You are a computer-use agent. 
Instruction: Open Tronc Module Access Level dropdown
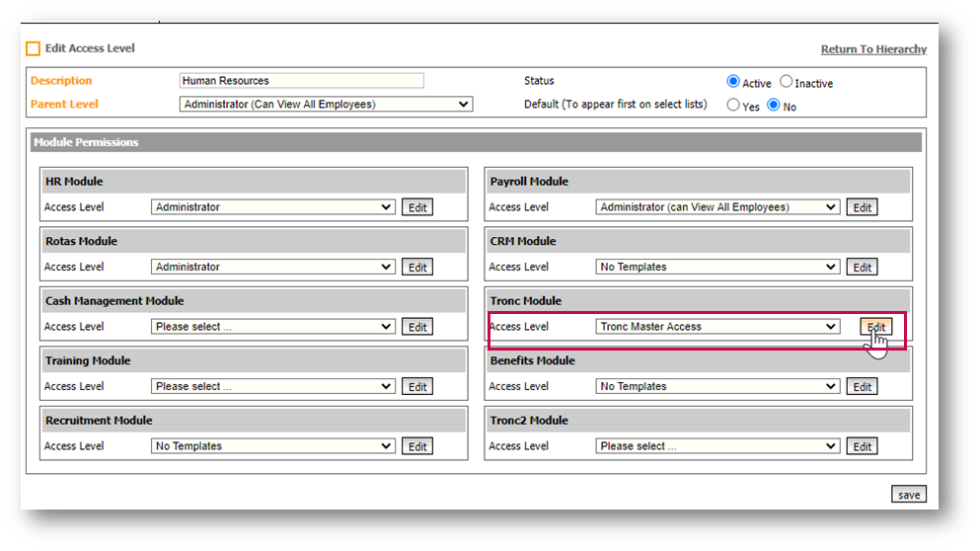click(716, 327)
